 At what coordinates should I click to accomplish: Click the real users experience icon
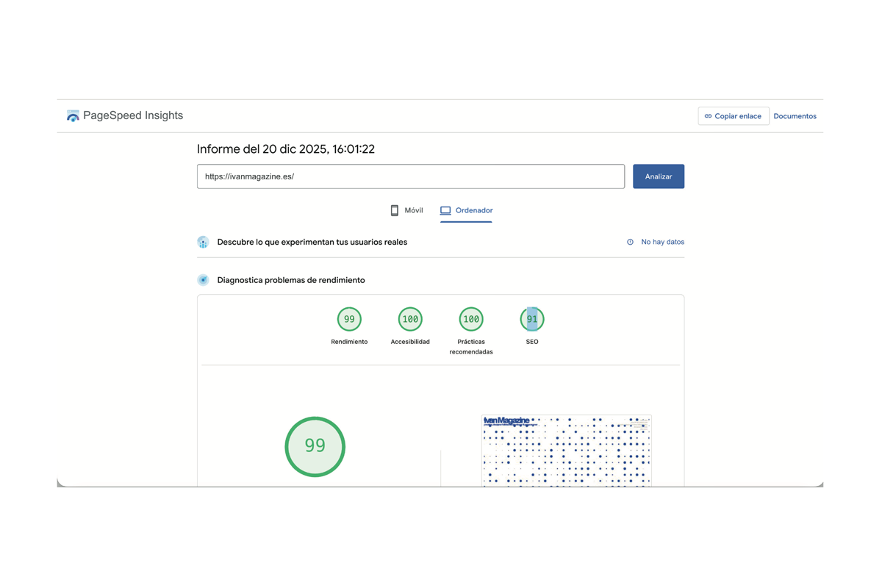pyautogui.click(x=203, y=242)
